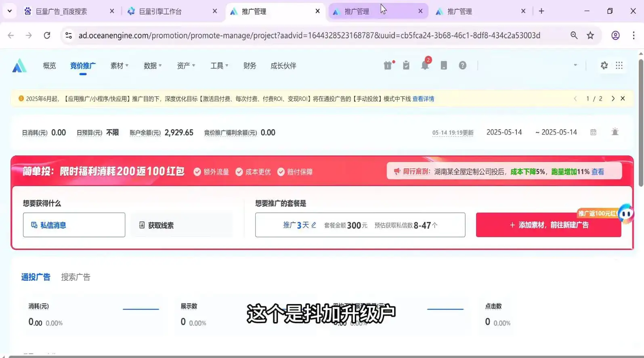Go to next announcement with right arrow
Viewport: 644px width, 358px height.
click(613, 98)
